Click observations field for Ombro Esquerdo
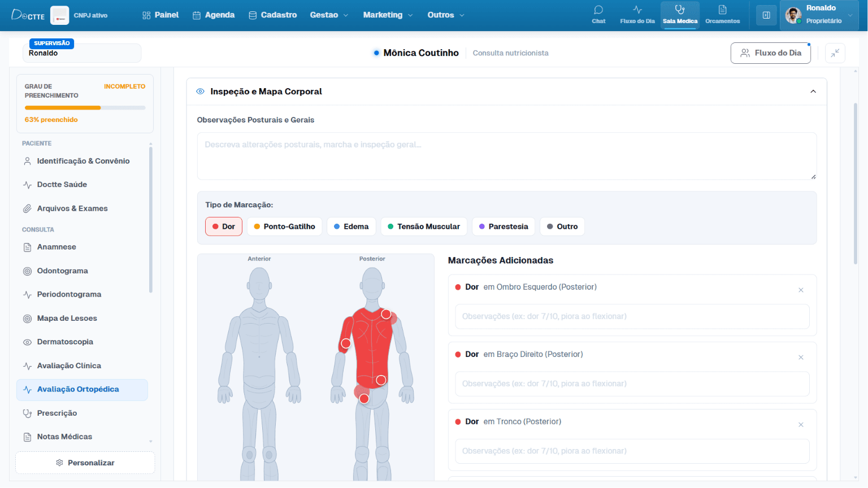Viewport: 868px width, 488px height. pos(632,316)
